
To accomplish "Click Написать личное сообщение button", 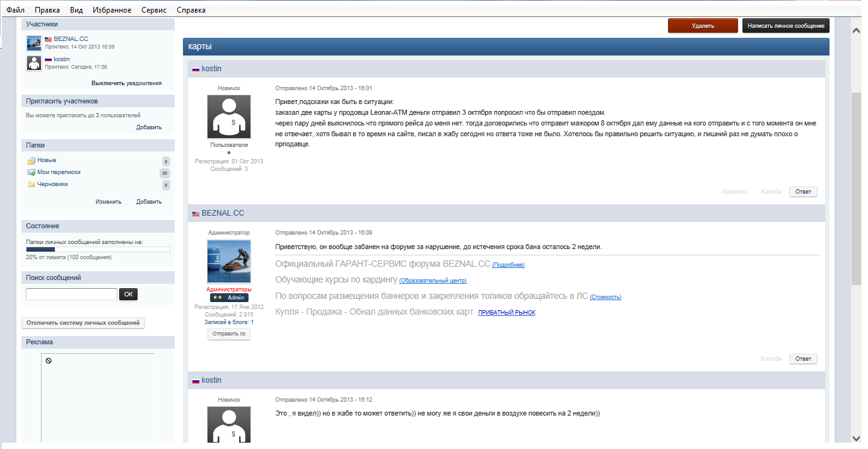I will (785, 26).
